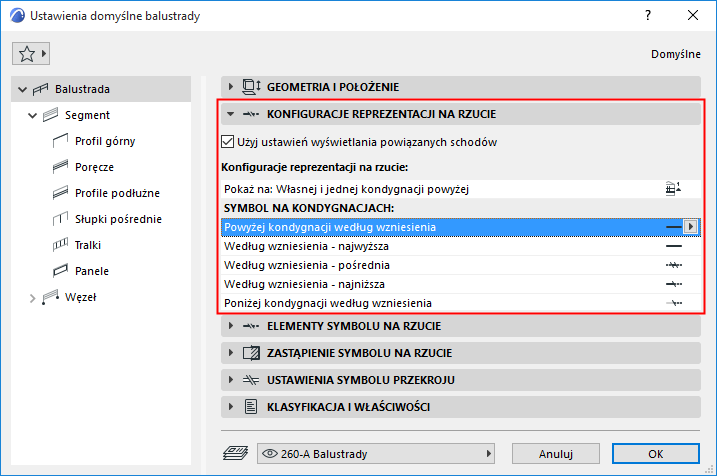Image resolution: width=717 pixels, height=476 pixels.
Task: Click line symbol for Według wzniesienia - najwyższa
Action: coord(674,246)
